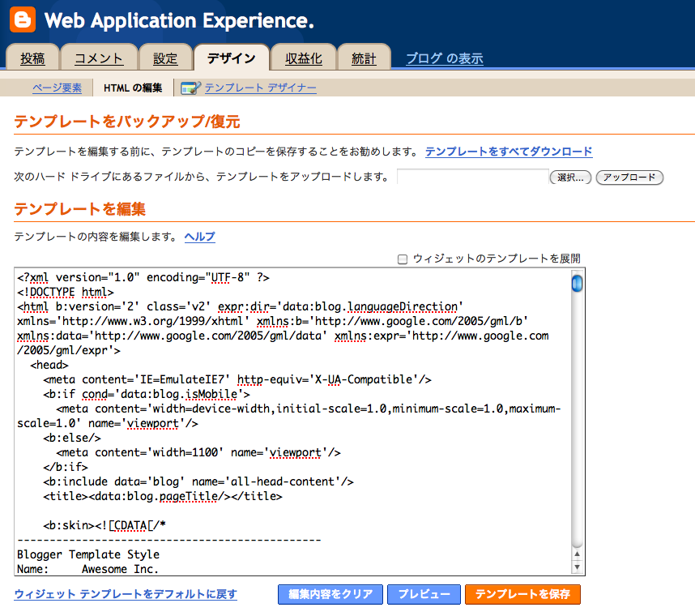Click テンプレートをすべてダウンロード link

point(509,152)
